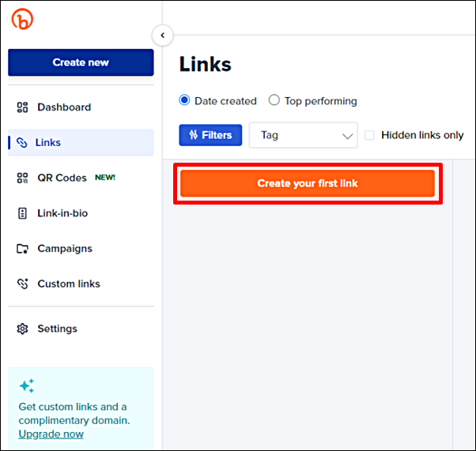Click the Dashboard grid icon
This screenshot has height=451, width=476.
point(22,107)
